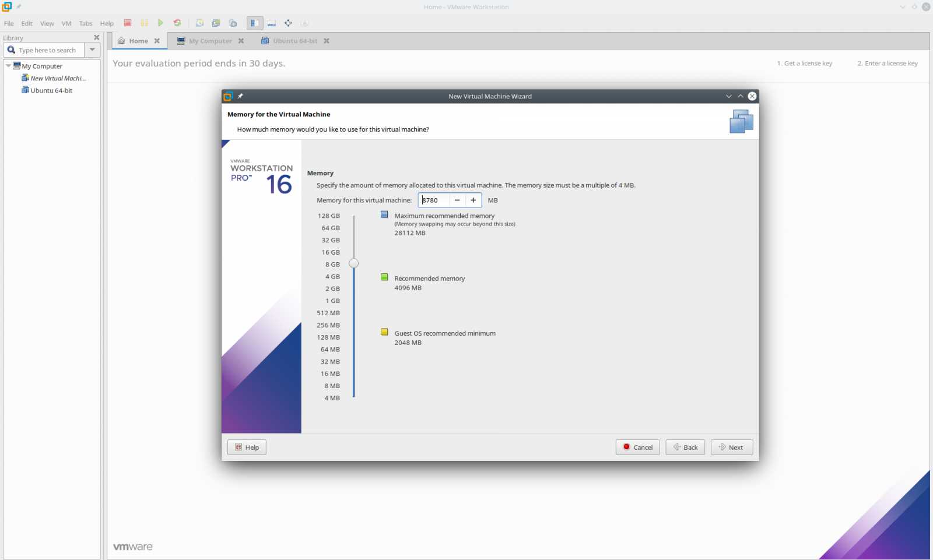Image resolution: width=933 pixels, height=560 pixels.
Task: Open the Library search filter dropdown
Action: point(92,50)
